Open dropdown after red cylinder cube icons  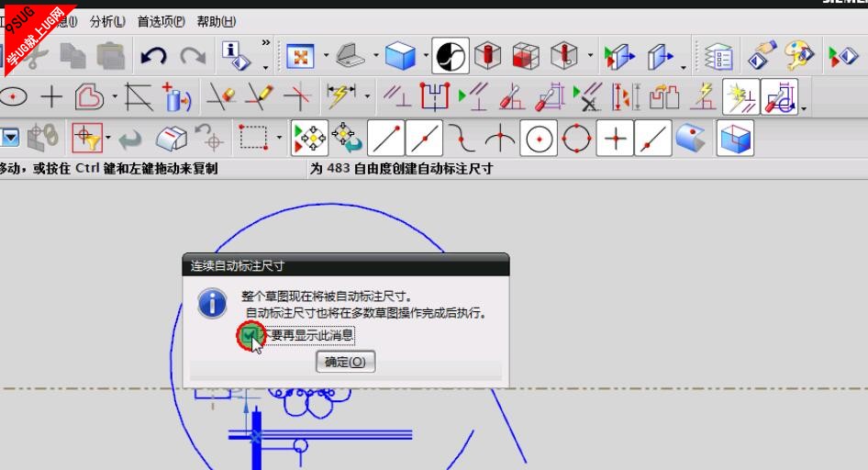tap(590, 55)
